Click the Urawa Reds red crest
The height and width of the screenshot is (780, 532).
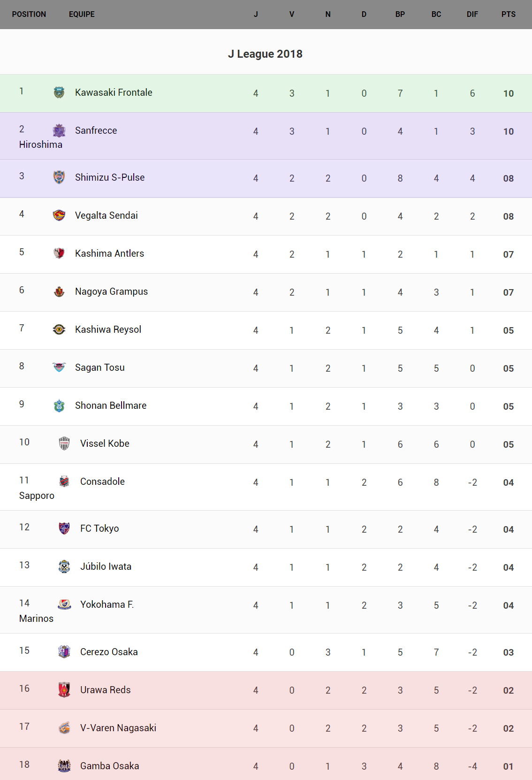[64, 690]
